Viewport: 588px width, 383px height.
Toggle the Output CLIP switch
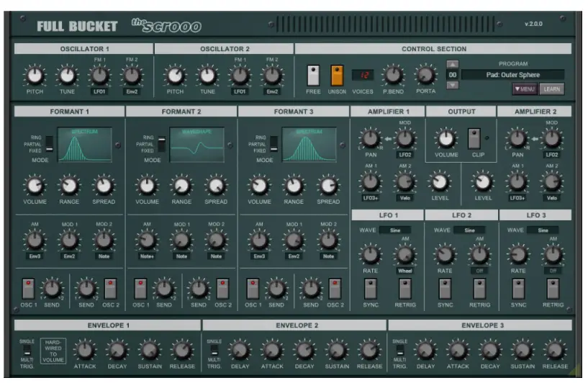click(x=474, y=139)
